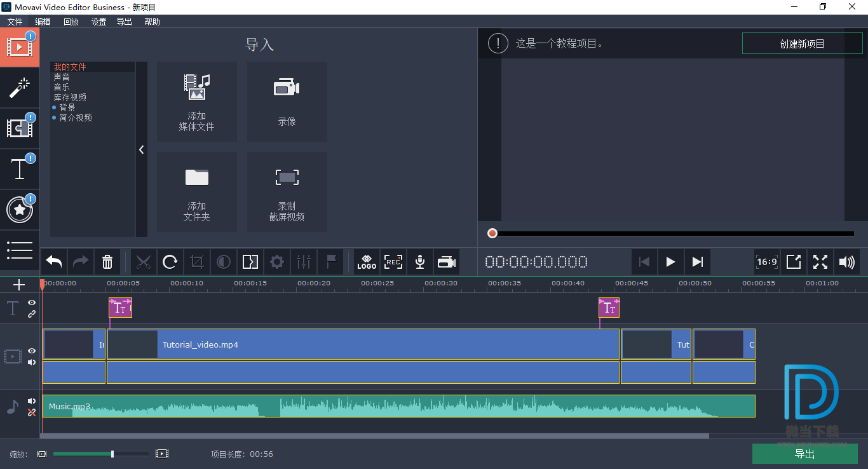Click the 录像 record video tile
Image resolution: width=868 pixels, height=469 pixels.
coord(287,102)
